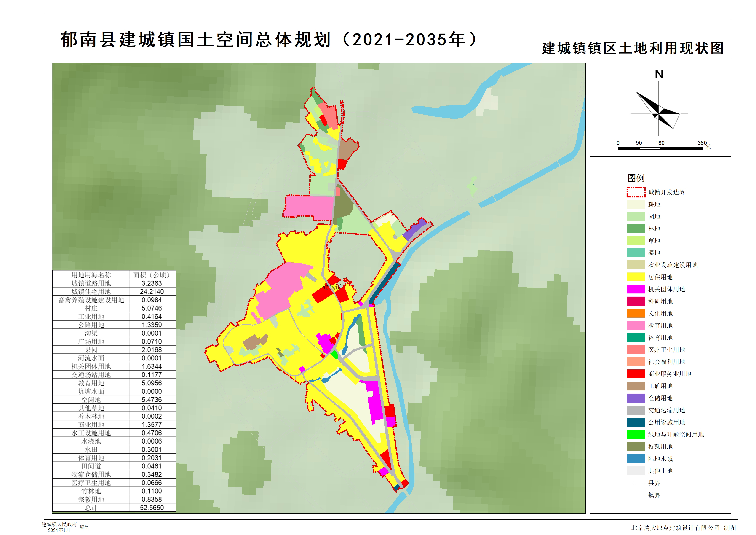Click the 建城镇人民政府 footer text

pos(59,524)
